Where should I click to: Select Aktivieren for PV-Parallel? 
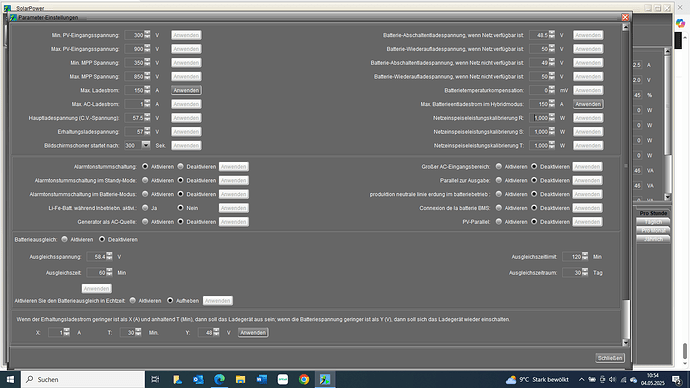click(499, 222)
